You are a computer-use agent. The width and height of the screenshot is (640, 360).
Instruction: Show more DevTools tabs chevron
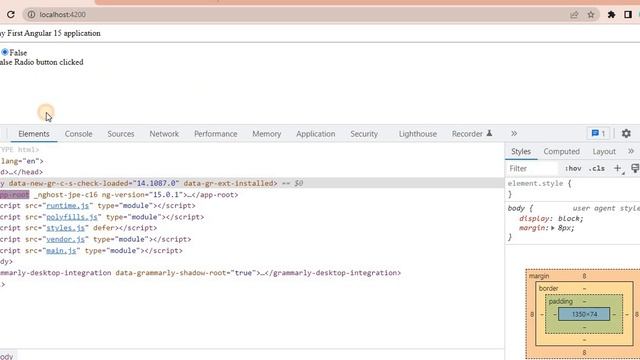pyautogui.click(x=514, y=133)
